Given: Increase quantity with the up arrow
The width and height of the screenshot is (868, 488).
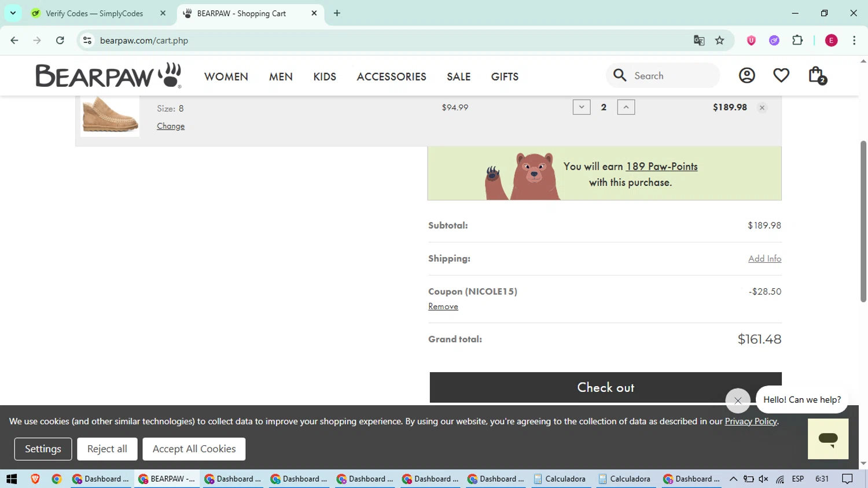Looking at the screenshot, I should pyautogui.click(x=626, y=107).
